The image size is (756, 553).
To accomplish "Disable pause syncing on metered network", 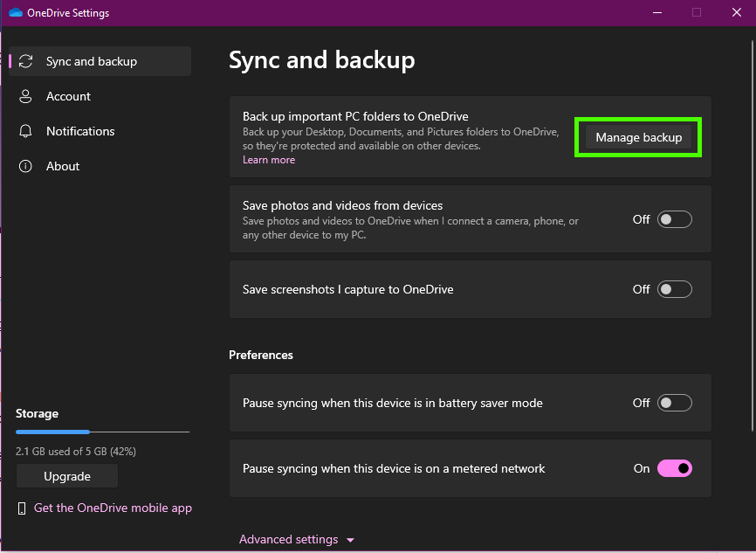I will [x=675, y=468].
